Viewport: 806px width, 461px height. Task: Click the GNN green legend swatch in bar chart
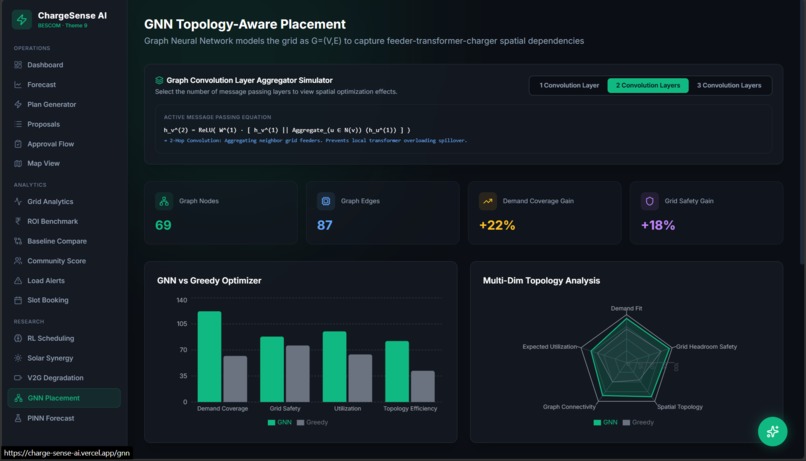point(271,422)
